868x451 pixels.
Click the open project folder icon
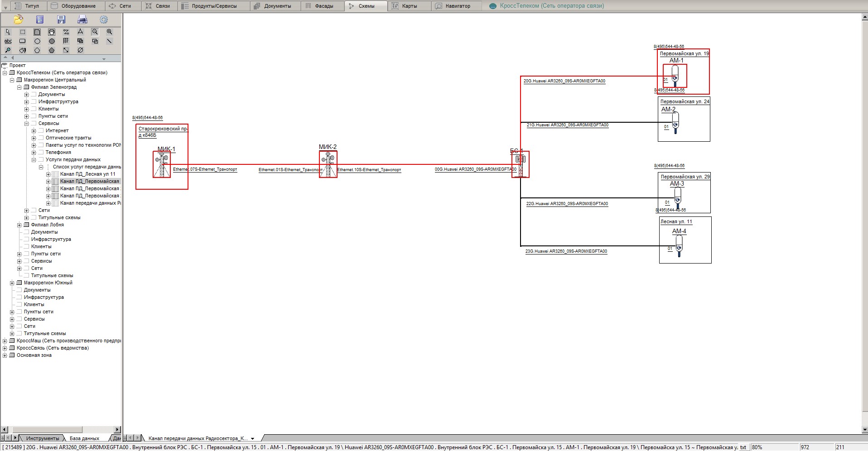pos(18,19)
